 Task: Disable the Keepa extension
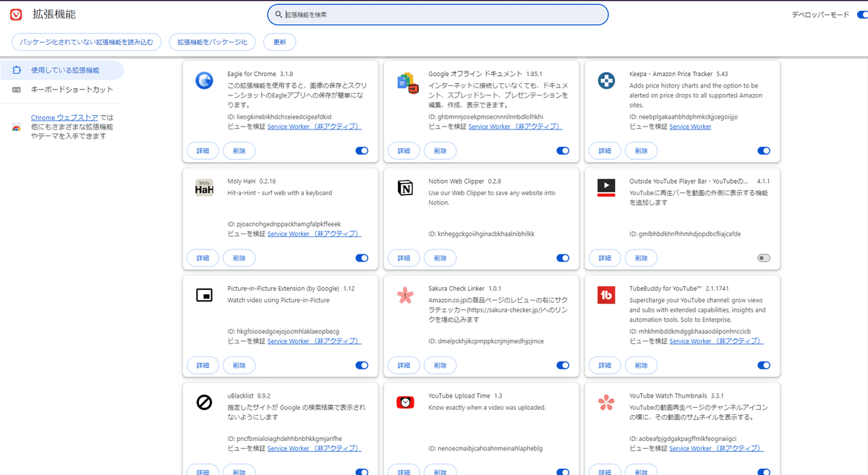[x=765, y=150]
